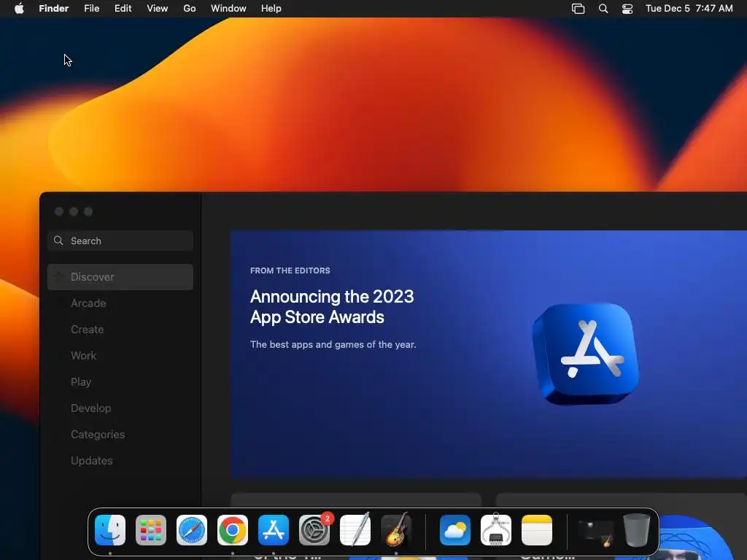This screenshot has width=747, height=560.
Task: Open System Information chip icon in Dock
Action: 496,530
